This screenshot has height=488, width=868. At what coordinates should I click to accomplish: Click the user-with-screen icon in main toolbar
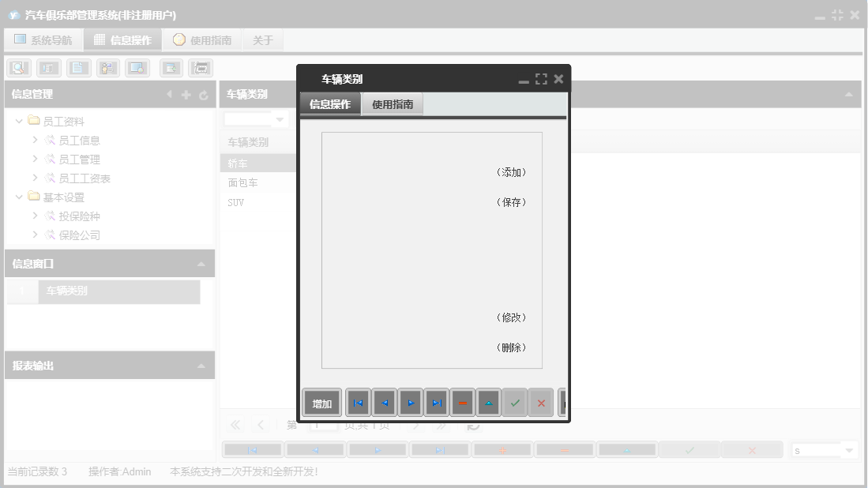coord(108,68)
